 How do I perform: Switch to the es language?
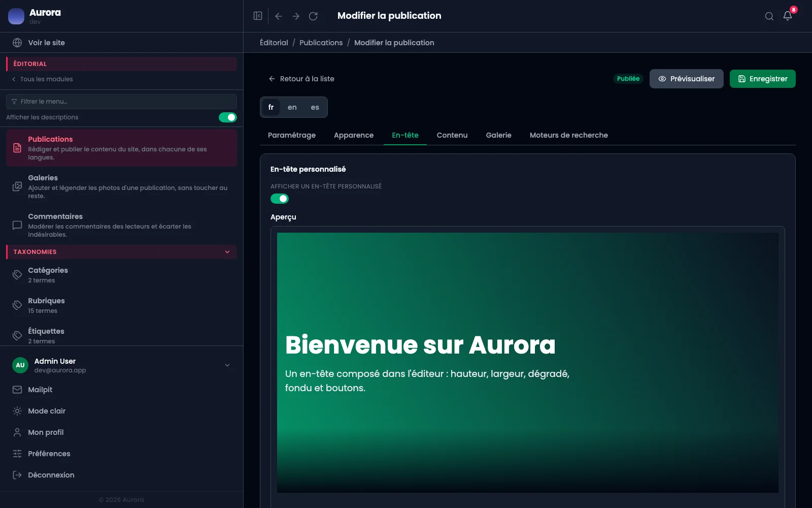tap(315, 107)
